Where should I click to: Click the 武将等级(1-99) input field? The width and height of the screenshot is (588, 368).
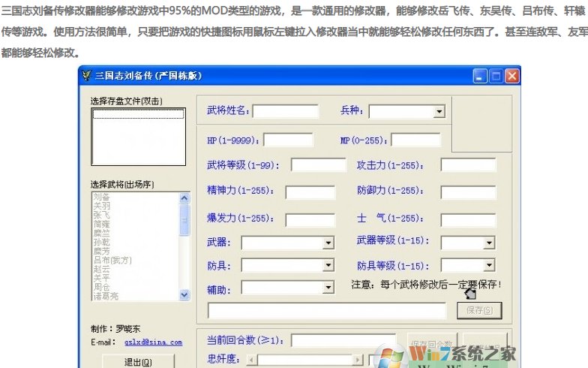click(318, 165)
